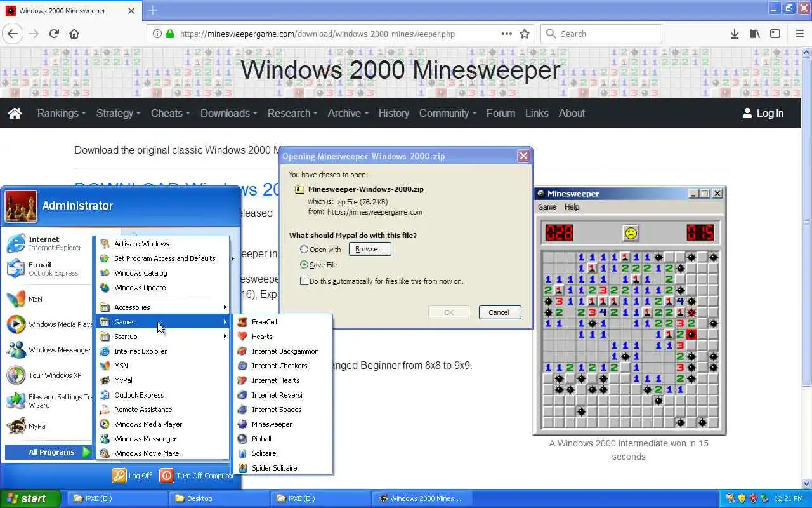812x508 pixels.
Task: Click Log Off in Start menu
Action: pos(132,475)
